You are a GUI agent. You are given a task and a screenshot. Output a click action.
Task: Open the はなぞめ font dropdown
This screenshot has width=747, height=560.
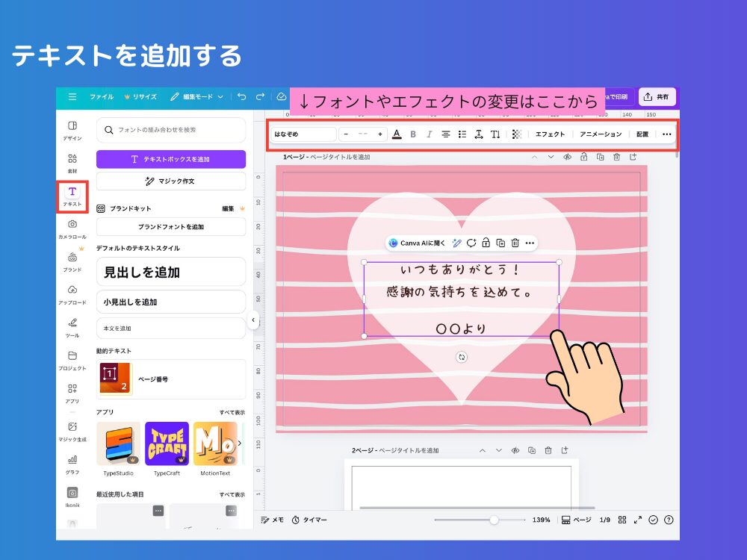click(303, 134)
